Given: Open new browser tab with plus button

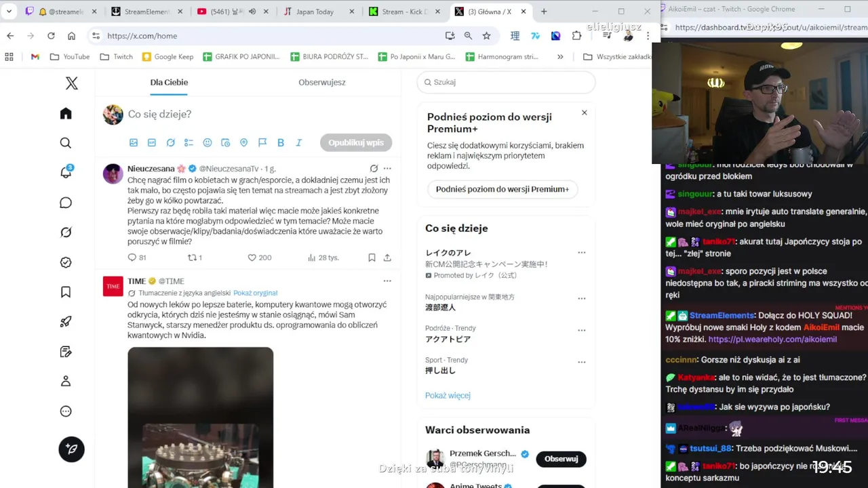Looking at the screenshot, I should click(x=544, y=12).
